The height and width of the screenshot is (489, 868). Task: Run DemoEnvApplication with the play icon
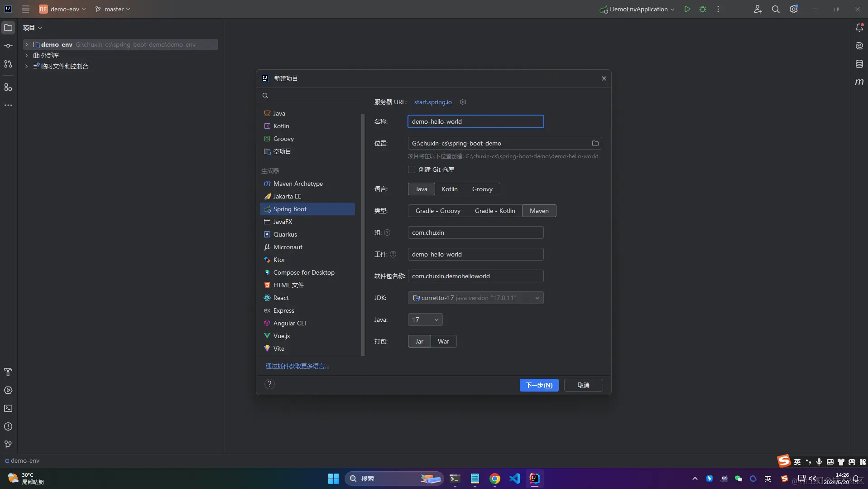(x=687, y=9)
